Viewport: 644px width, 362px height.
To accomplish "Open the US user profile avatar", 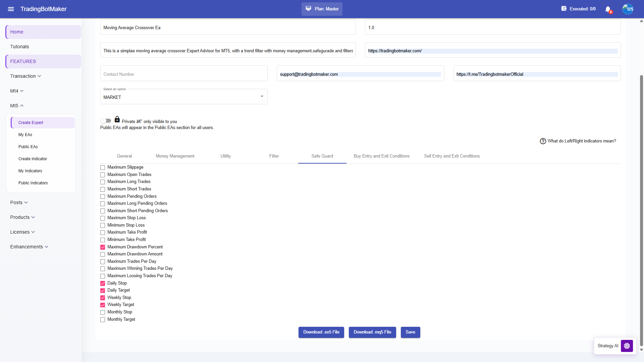I will click(x=628, y=9).
